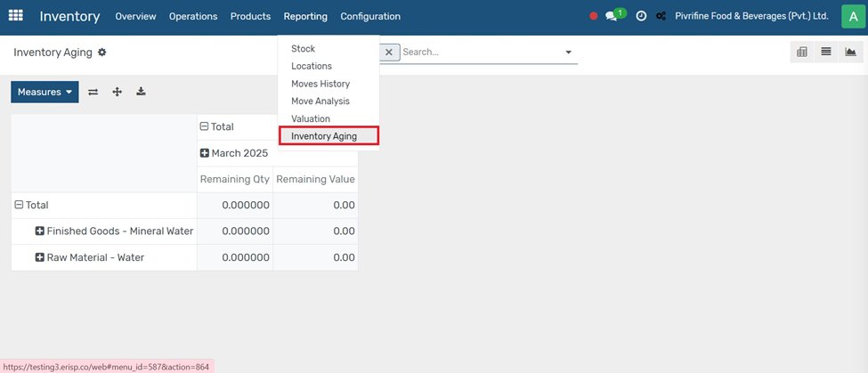Image resolution: width=868 pixels, height=373 pixels.
Task: Sort by Remaining Value column header
Action: (315, 179)
